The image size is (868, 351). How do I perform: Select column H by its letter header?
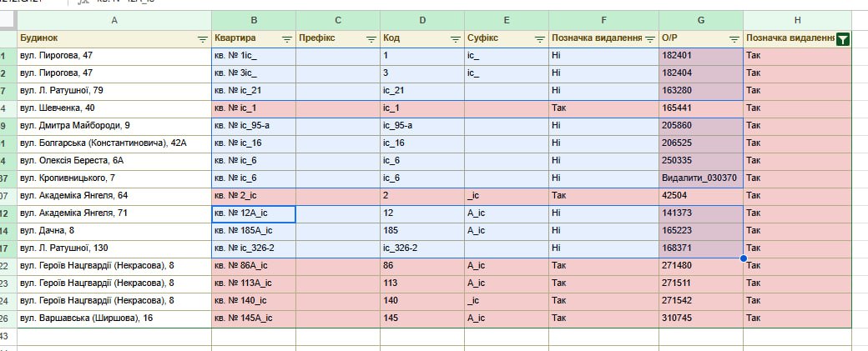(x=797, y=20)
